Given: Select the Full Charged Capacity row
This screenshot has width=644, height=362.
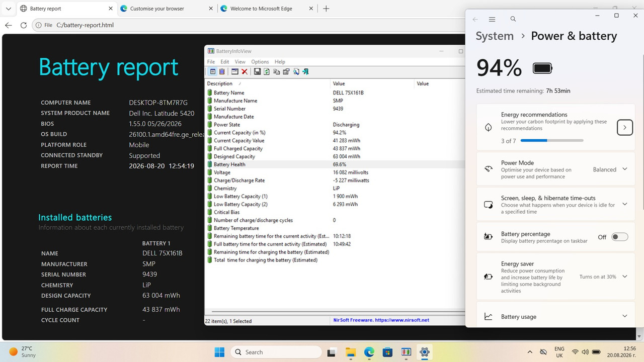Looking at the screenshot, I should (x=335, y=148).
